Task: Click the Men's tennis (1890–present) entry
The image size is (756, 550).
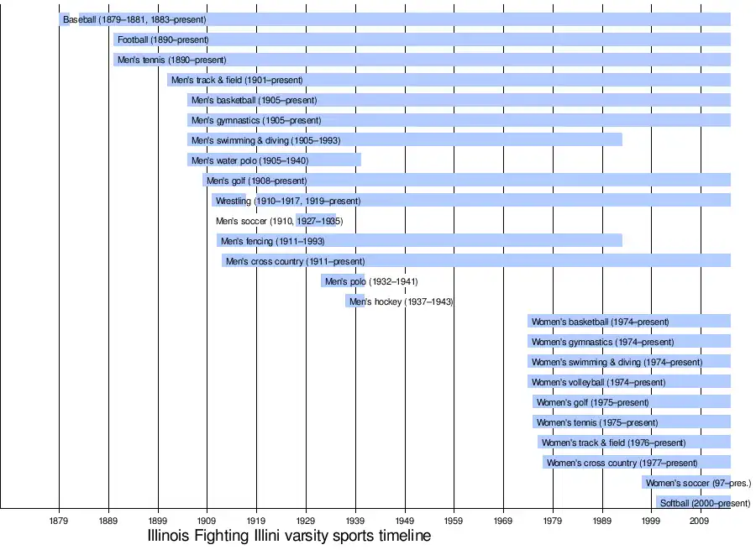Action: [x=171, y=60]
